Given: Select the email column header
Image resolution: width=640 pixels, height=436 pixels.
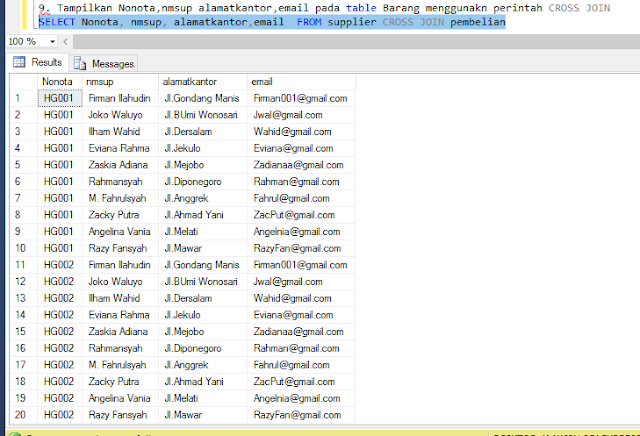Looking at the screenshot, I should coord(301,82).
